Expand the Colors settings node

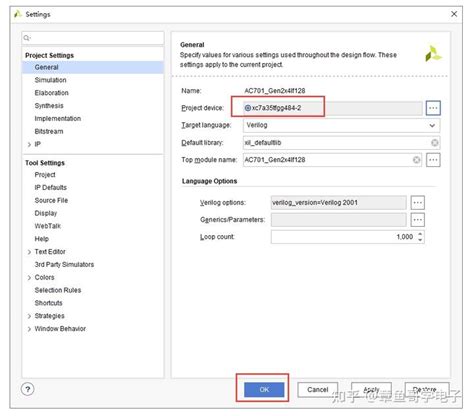[29, 278]
